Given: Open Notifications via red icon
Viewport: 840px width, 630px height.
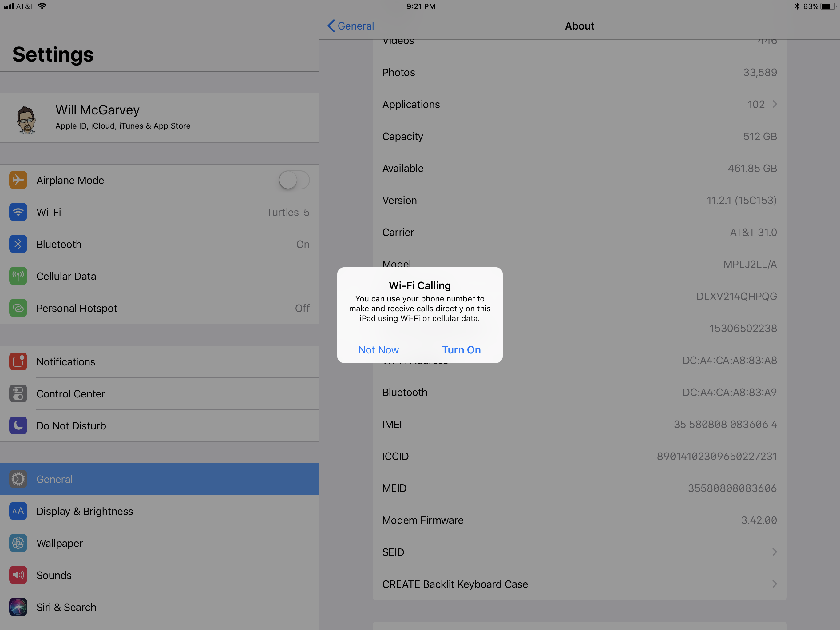Looking at the screenshot, I should click(18, 361).
